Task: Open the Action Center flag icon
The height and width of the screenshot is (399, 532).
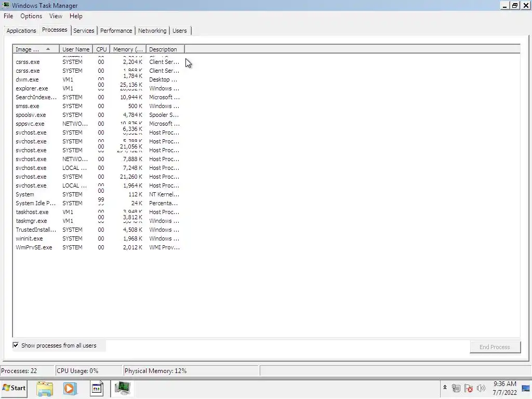Action: click(469, 388)
